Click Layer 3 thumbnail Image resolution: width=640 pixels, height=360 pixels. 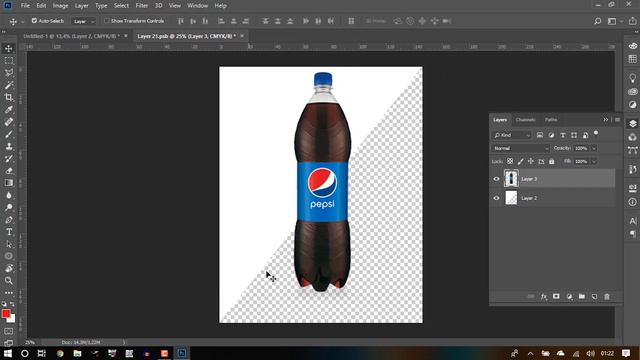pyautogui.click(x=511, y=179)
